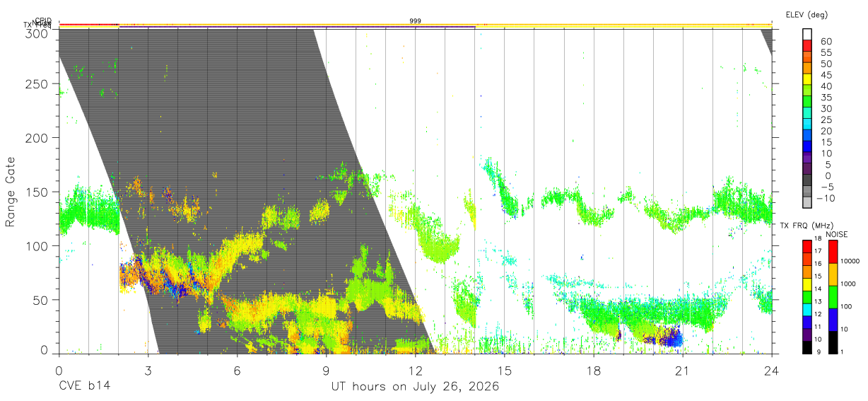Click the TX FRQ legend label '17'

817,251
